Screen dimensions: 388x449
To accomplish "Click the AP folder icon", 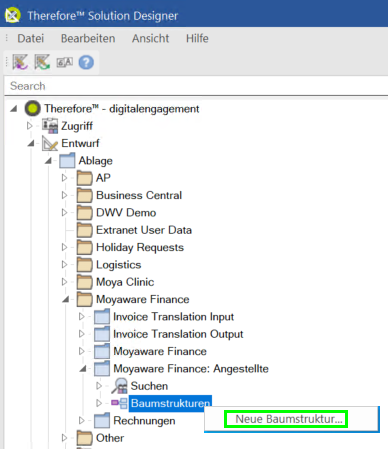I will tap(85, 178).
